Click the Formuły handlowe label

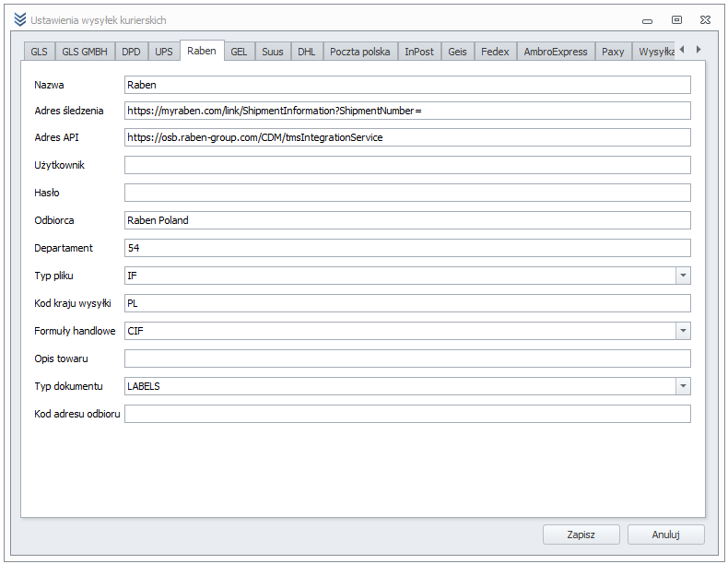pos(75,331)
